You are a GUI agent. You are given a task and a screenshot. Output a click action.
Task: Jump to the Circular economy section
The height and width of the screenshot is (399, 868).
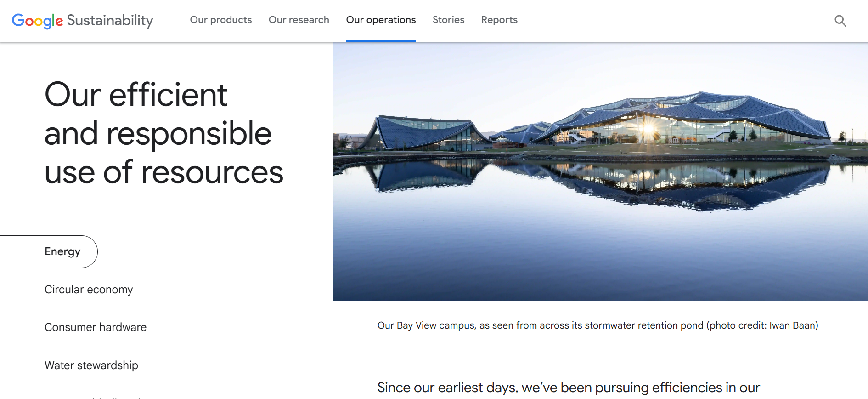[x=89, y=290]
